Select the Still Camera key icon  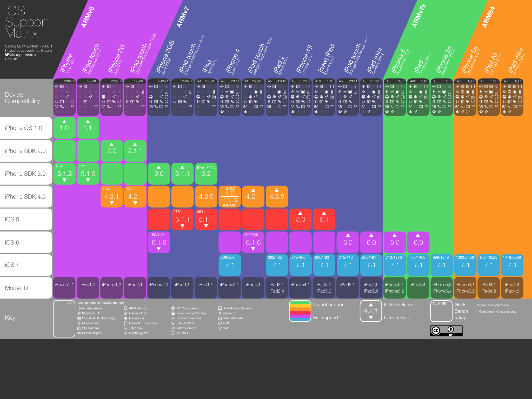pos(79,328)
